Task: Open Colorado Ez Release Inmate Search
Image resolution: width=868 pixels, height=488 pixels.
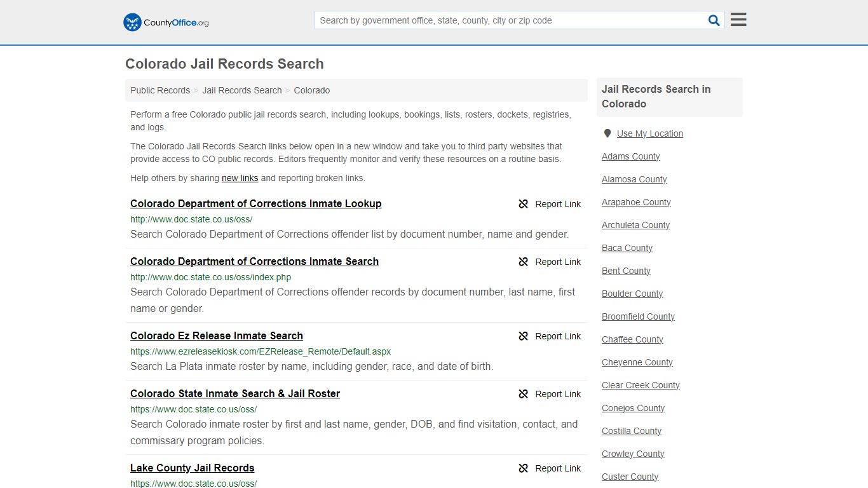Action: pyautogui.click(x=217, y=336)
